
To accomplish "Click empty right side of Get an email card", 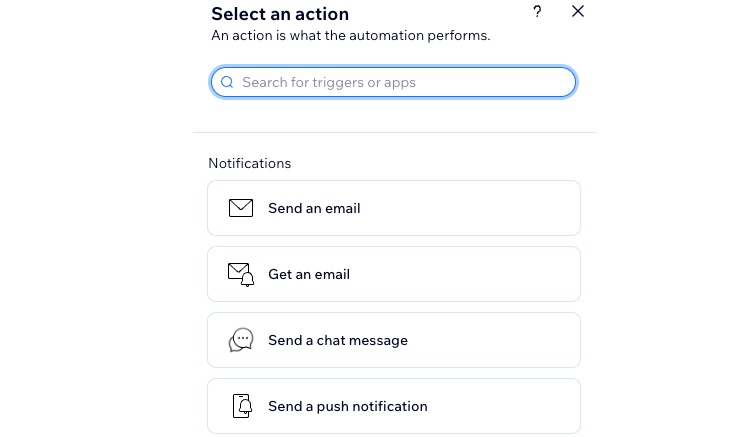I will [478, 274].
